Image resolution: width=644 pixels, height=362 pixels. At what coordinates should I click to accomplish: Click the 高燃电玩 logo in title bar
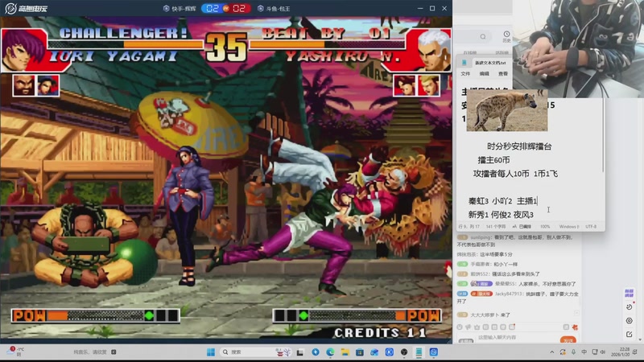[27, 8]
